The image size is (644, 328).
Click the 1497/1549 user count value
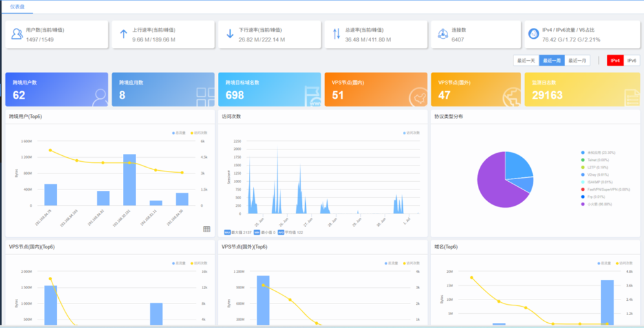(x=40, y=40)
